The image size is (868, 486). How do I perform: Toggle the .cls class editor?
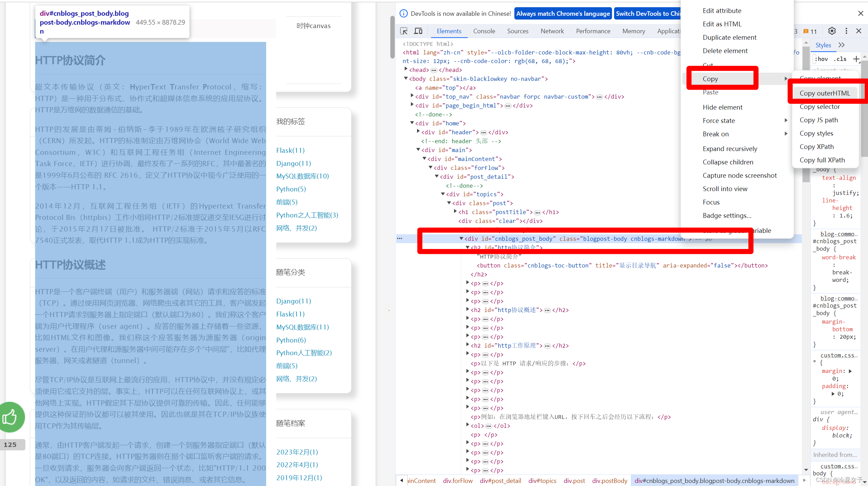pyautogui.click(x=840, y=59)
